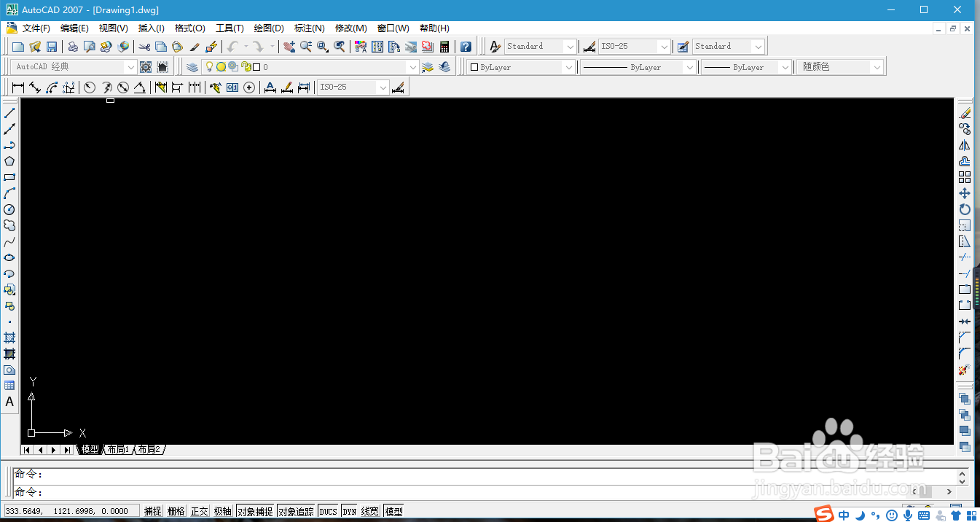Toggle 对象捕捉 object snap in status bar
Image resolution: width=980 pixels, height=522 pixels.
point(255,512)
